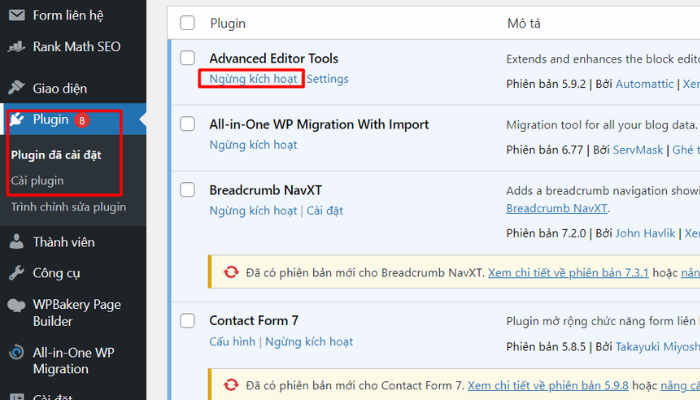700x400 pixels.
Task: Click Ngừng kích hoạt under Contact Form 7
Action: point(309,342)
